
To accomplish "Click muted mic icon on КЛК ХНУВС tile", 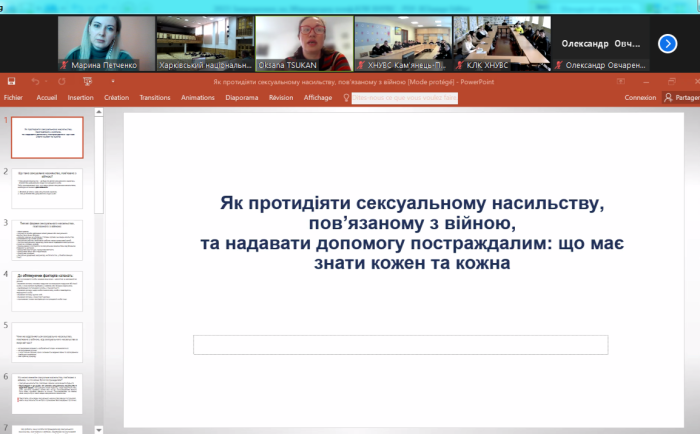I will 459,65.
